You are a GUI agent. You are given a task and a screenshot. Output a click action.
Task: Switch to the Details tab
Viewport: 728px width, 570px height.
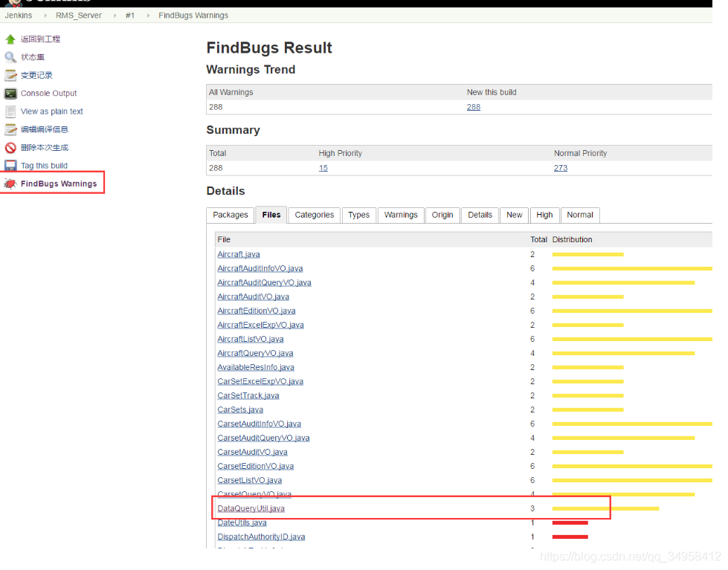480,215
